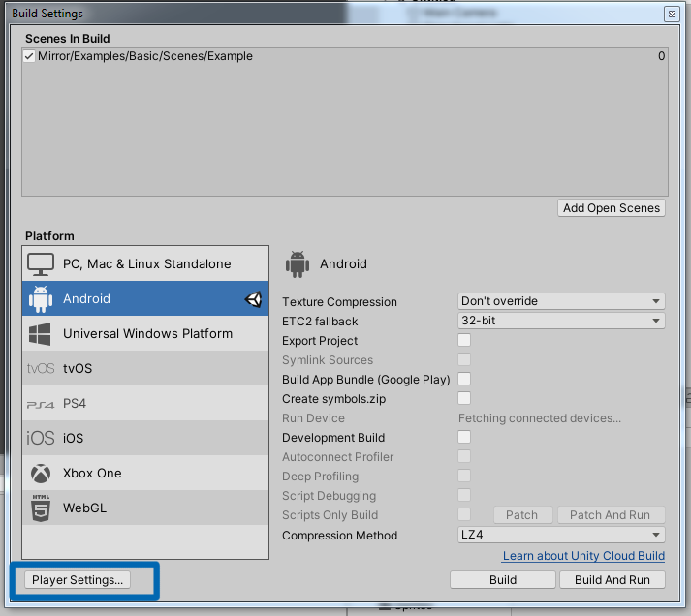Viewport: 691px width, 616px height.
Task: Click the Windows logo icon for UWP
Action: point(40,334)
